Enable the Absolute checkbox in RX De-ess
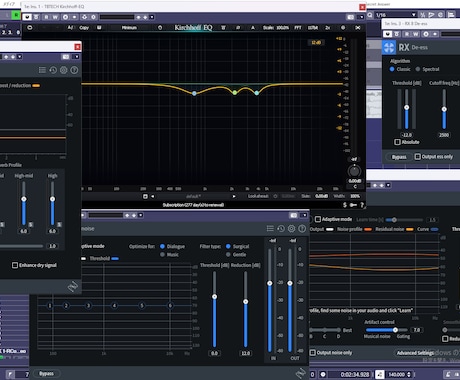The height and width of the screenshot is (380, 460). click(x=397, y=142)
